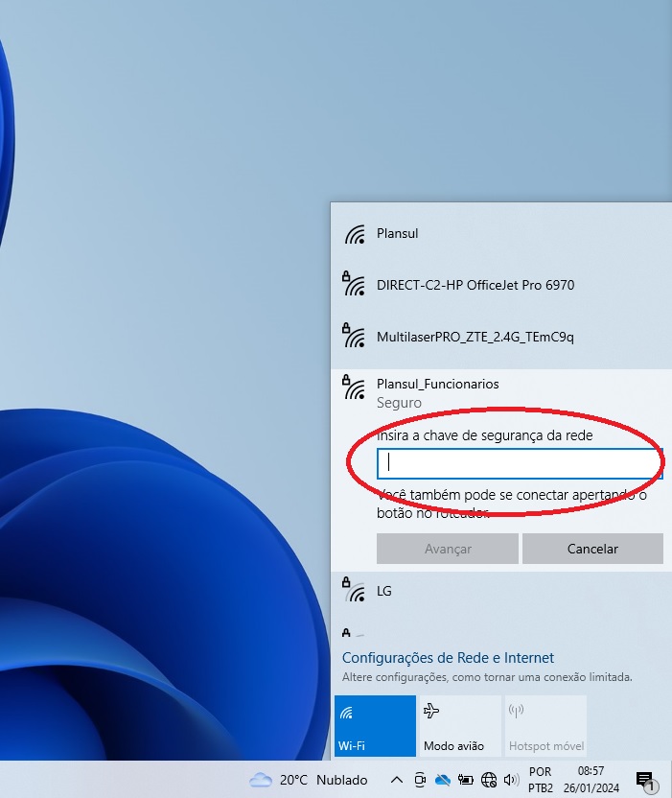
Task: Expand the Plansul network entry
Action: tap(499, 233)
